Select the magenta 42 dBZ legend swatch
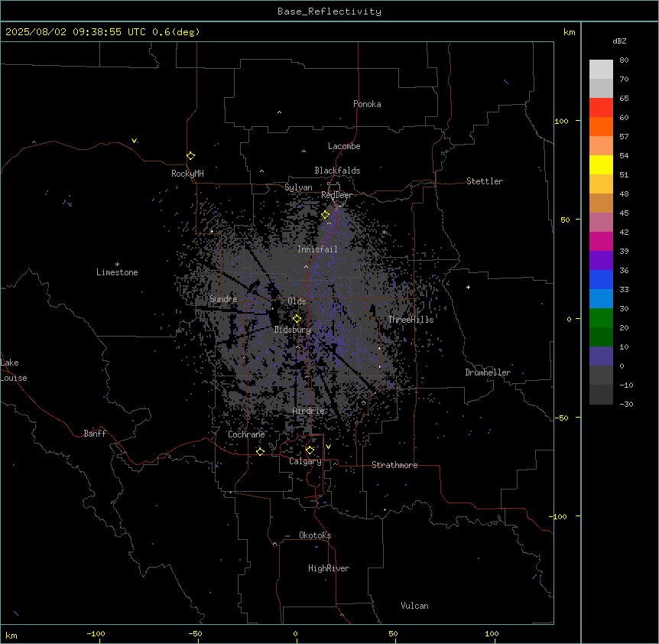 tap(601, 241)
